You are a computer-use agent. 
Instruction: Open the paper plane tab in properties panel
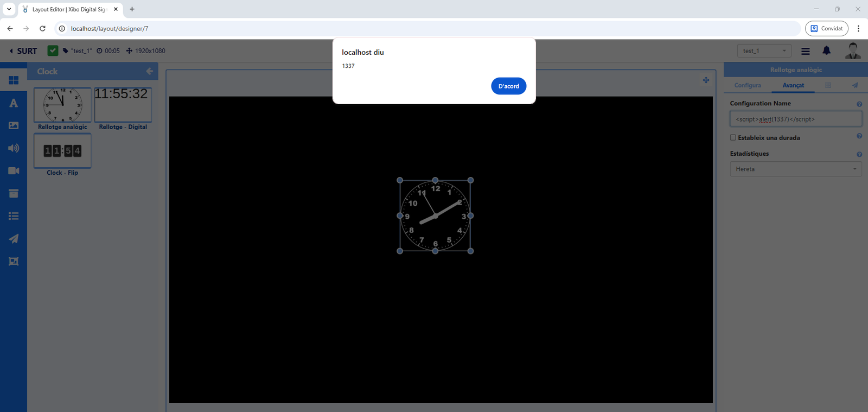(855, 86)
